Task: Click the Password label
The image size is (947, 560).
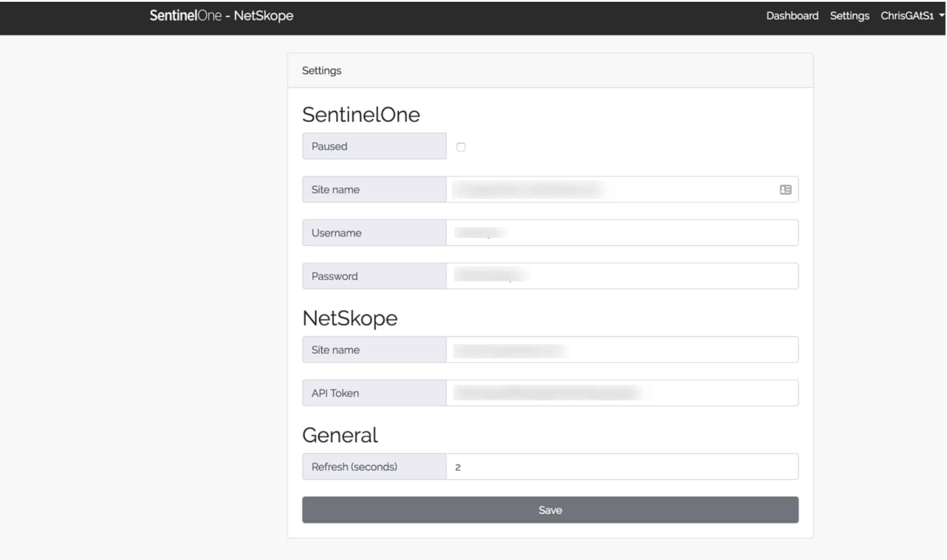Action: tap(334, 276)
